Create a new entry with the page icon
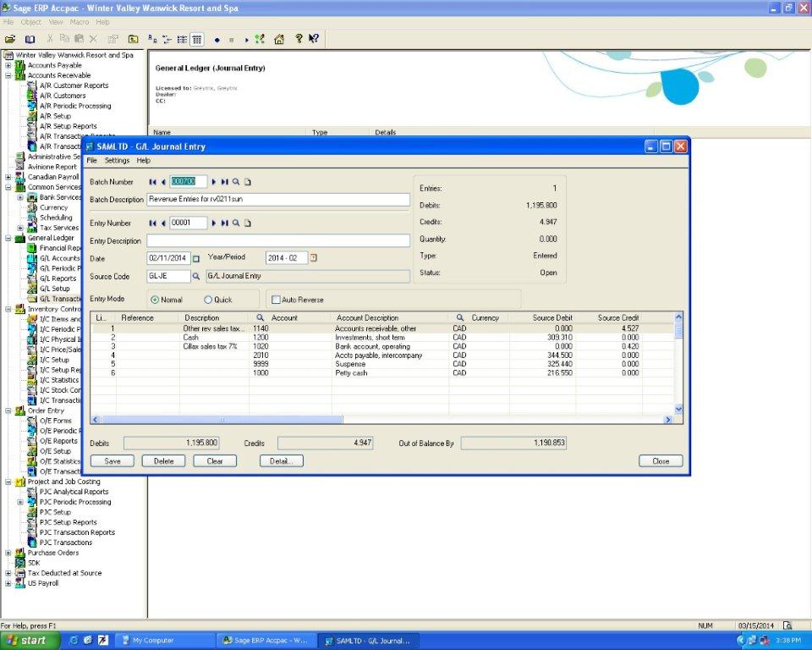Viewport: 812px width, 650px height. click(x=248, y=223)
